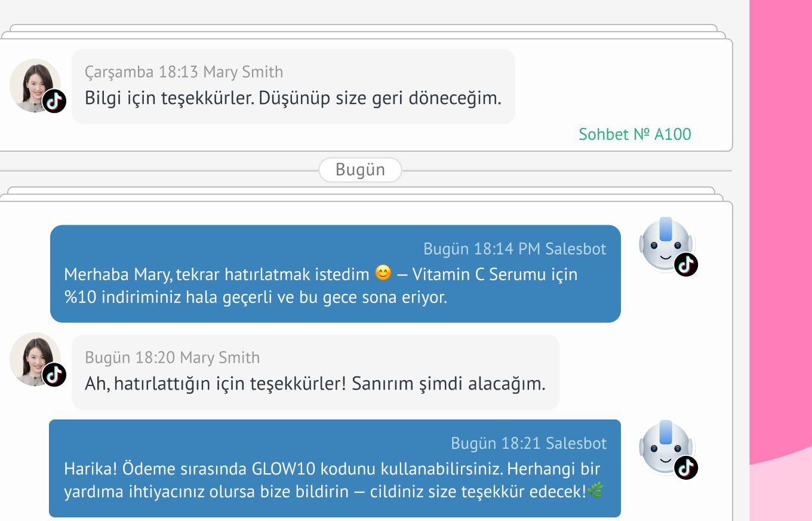812x521 pixels.
Task: Click Salesbot robot avatar at 18:21
Action: 665,446
